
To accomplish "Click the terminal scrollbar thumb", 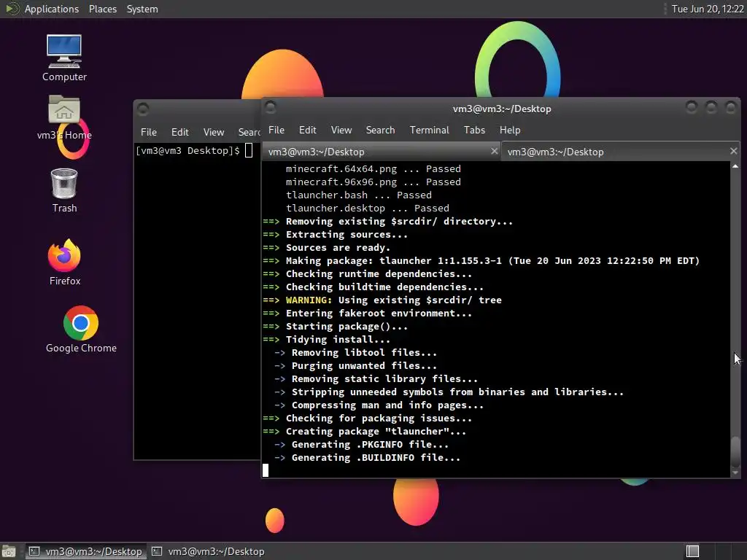I will tap(735, 451).
